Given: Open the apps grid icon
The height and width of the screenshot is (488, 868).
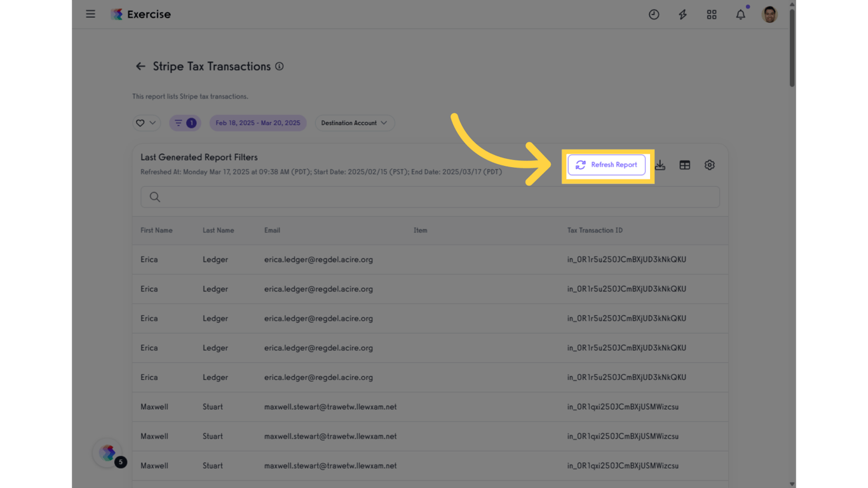Looking at the screenshot, I should pos(712,14).
